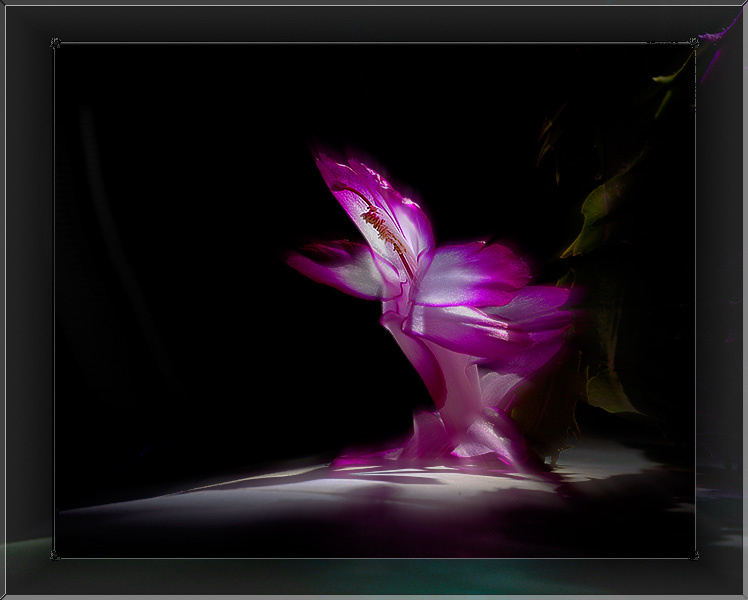Click the left edge line of inner frame
The image size is (748, 600).
(54, 300)
